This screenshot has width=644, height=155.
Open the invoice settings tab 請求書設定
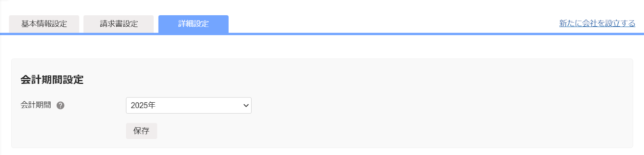[119, 24]
